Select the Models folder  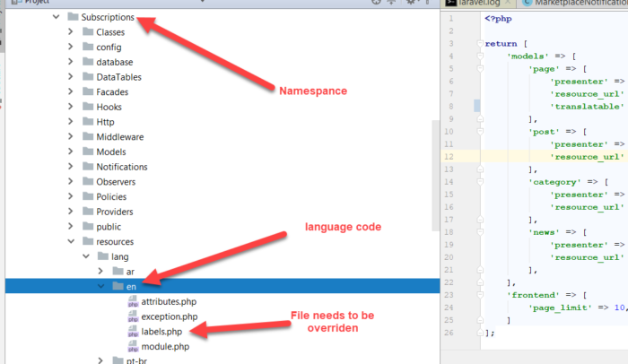[111, 152]
